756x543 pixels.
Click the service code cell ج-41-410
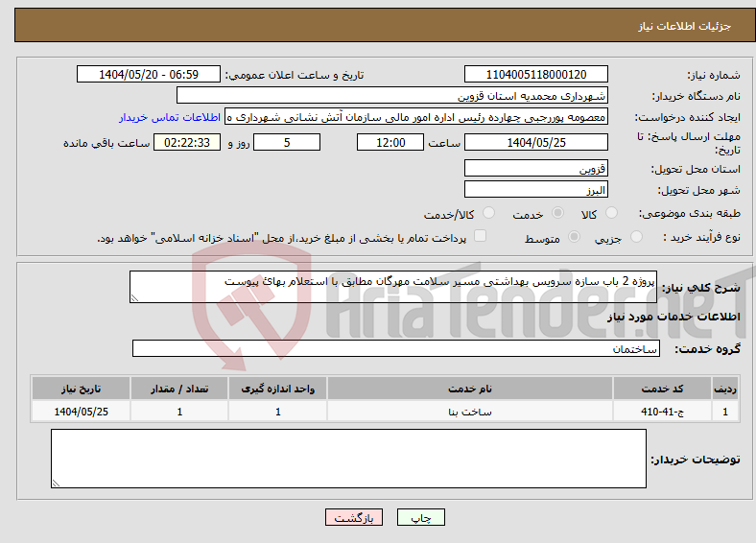[663, 412]
